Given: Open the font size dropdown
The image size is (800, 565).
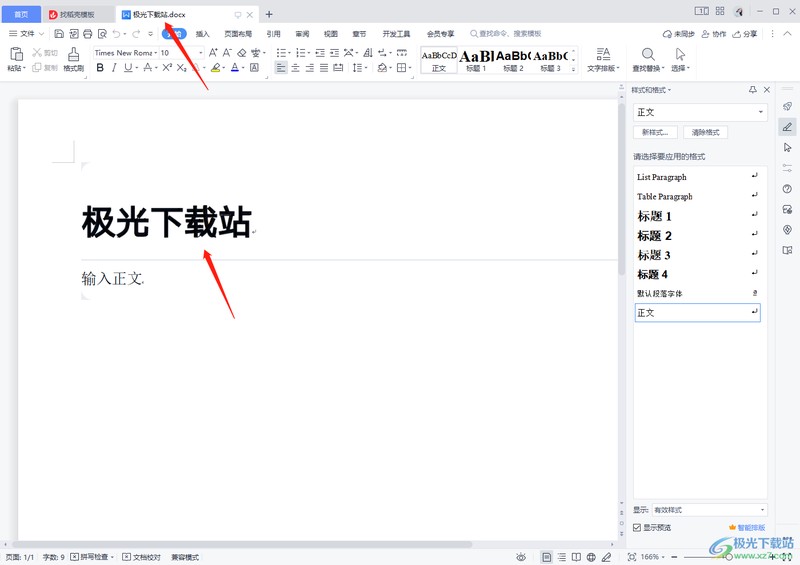Looking at the screenshot, I should (201, 53).
